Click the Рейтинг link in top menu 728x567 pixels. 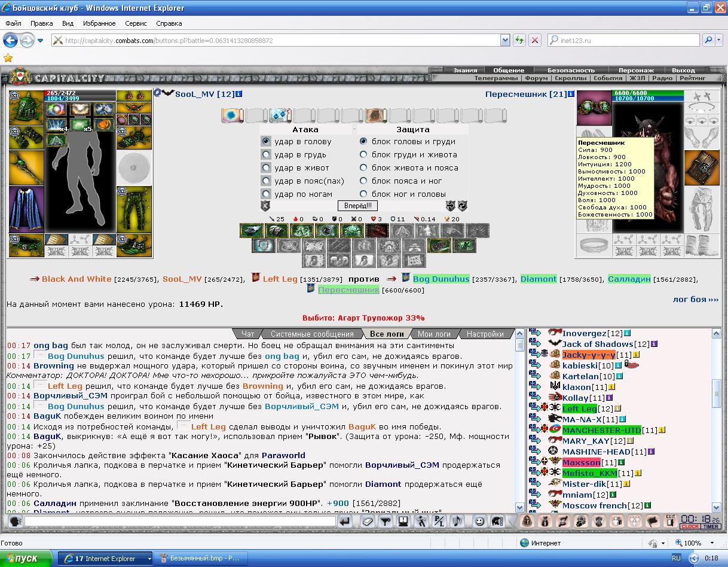(x=692, y=78)
